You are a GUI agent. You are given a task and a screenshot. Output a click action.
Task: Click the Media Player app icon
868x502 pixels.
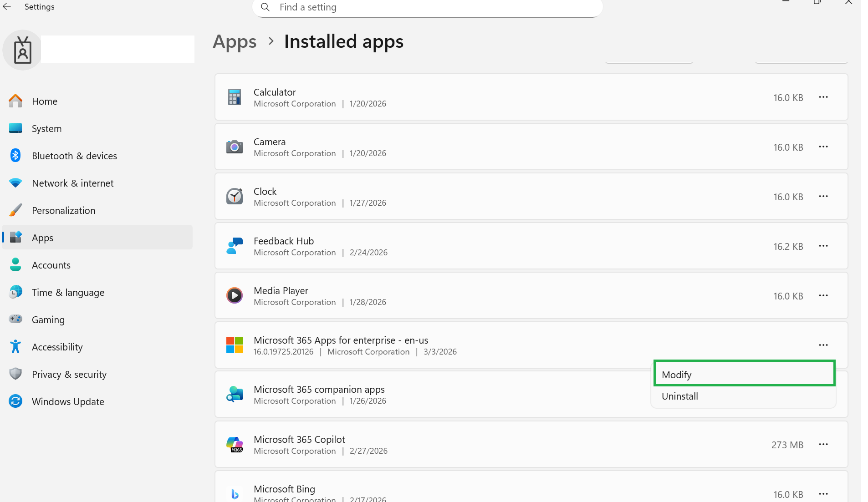coord(235,296)
